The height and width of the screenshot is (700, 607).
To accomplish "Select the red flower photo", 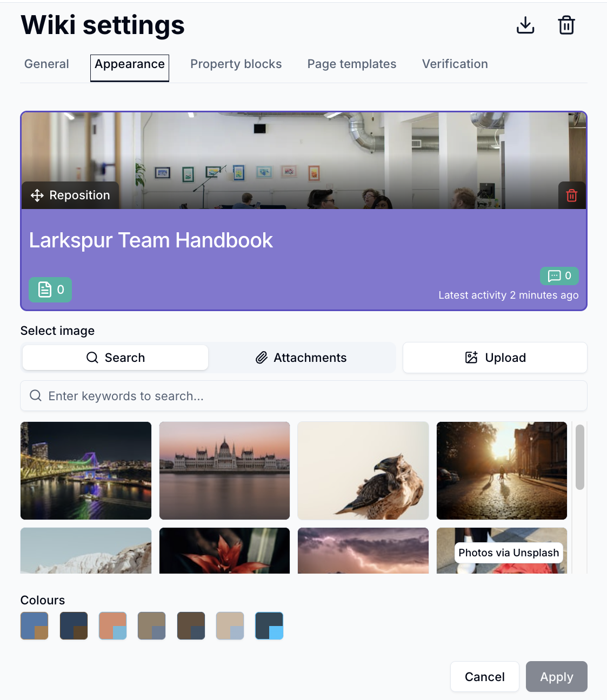I will pyautogui.click(x=224, y=550).
